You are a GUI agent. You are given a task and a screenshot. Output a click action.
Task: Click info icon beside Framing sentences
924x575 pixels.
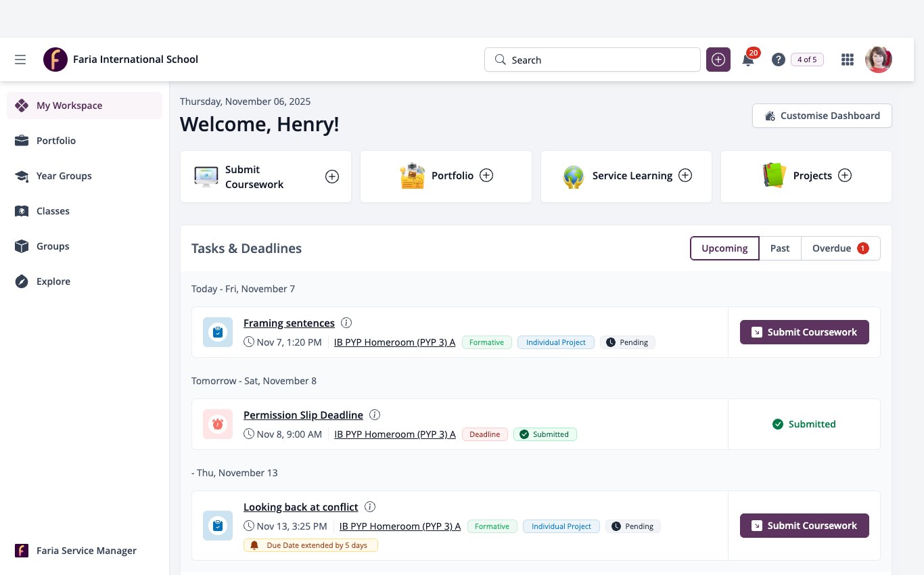[x=346, y=323]
